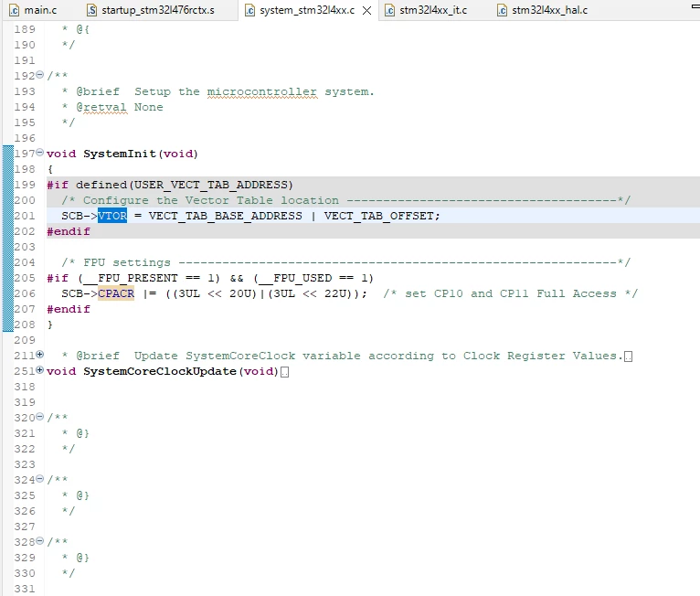
Task: Click the file icon on system_stm32l4xx.c tab
Action: (250, 10)
